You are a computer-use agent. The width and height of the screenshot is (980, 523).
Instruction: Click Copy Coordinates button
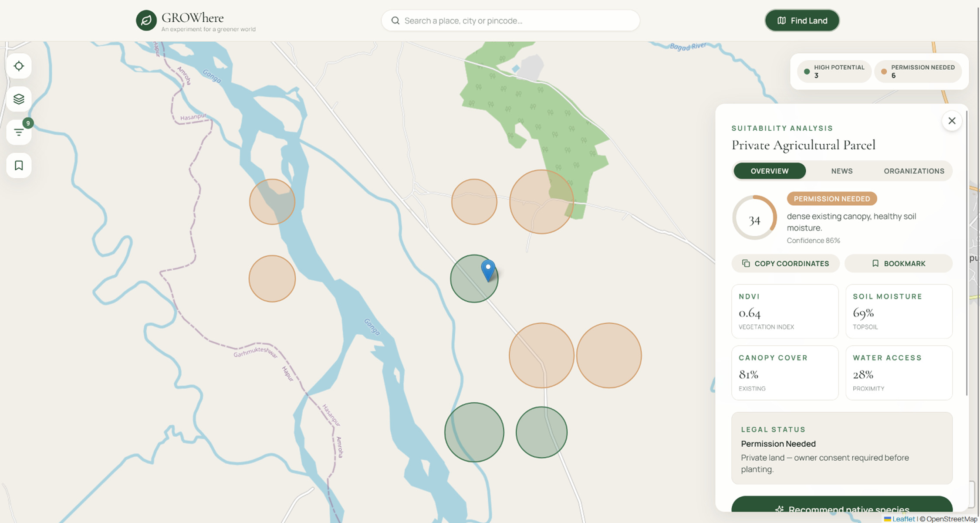point(785,263)
